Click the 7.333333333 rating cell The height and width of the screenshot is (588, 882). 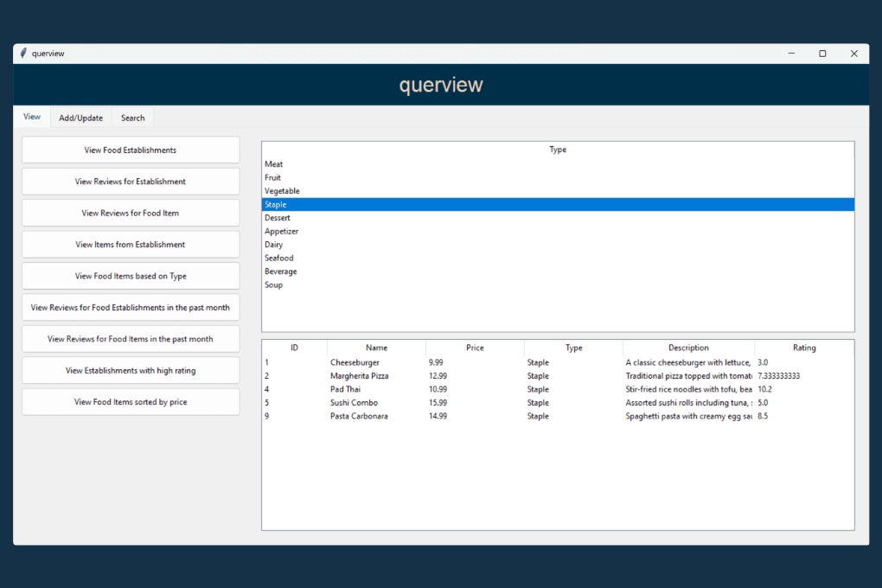778,376
